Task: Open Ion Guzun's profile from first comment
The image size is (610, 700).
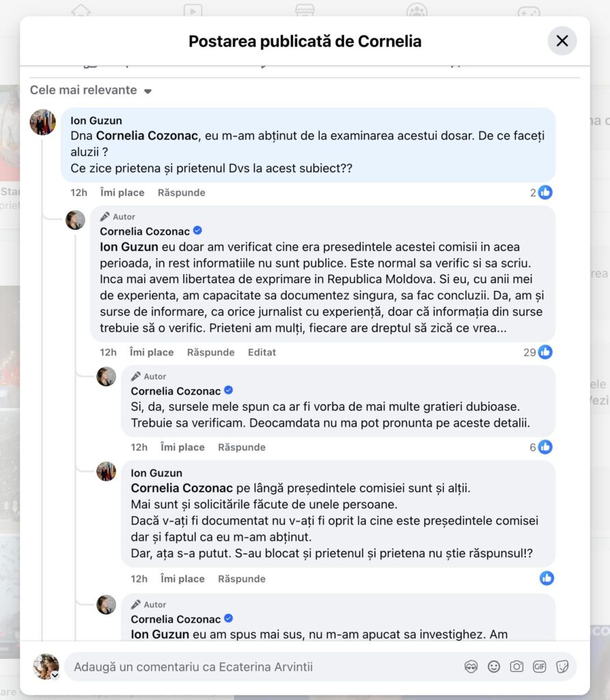Action: [x=96, y=121]
